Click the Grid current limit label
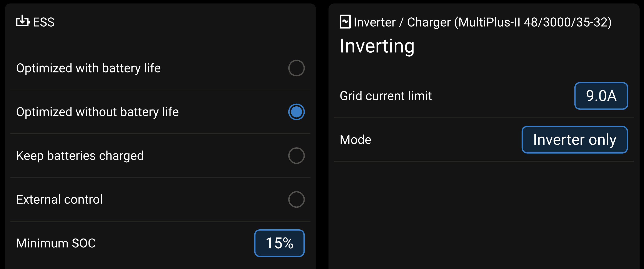This screenshot has height=269, width=644. (x=385, y=96)
